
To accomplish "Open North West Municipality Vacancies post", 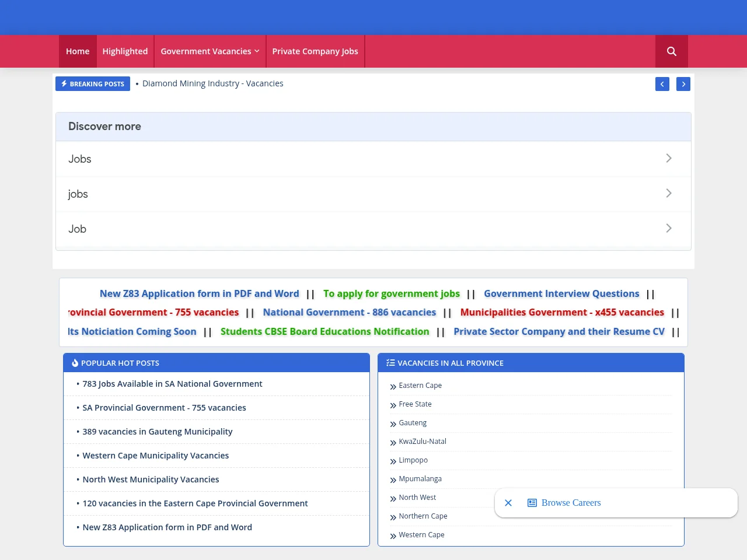I will click(151, 480).
